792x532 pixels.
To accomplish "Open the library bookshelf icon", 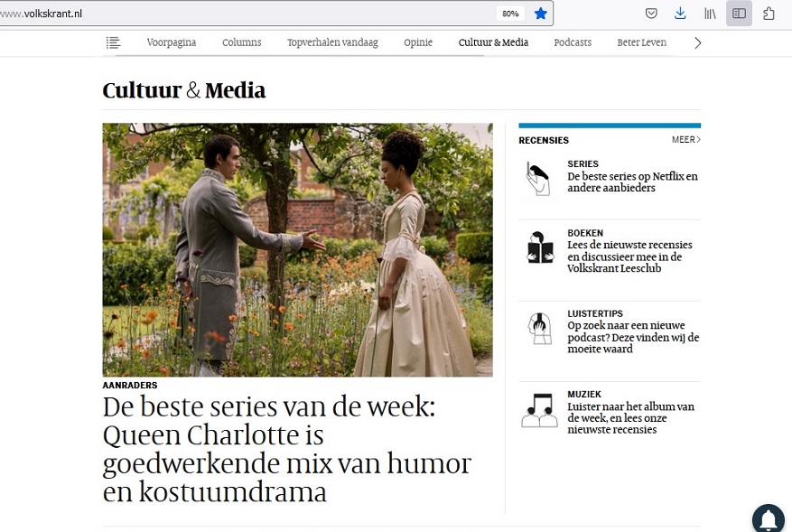I will coord(710,14).
